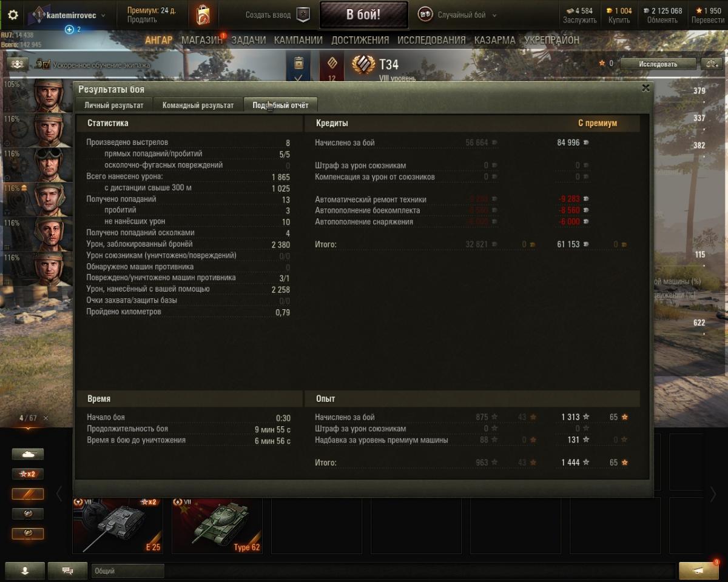Toggle the elite stripe carousel filter
Viewport: 728px width, 582px height.
tap(28, 493)
